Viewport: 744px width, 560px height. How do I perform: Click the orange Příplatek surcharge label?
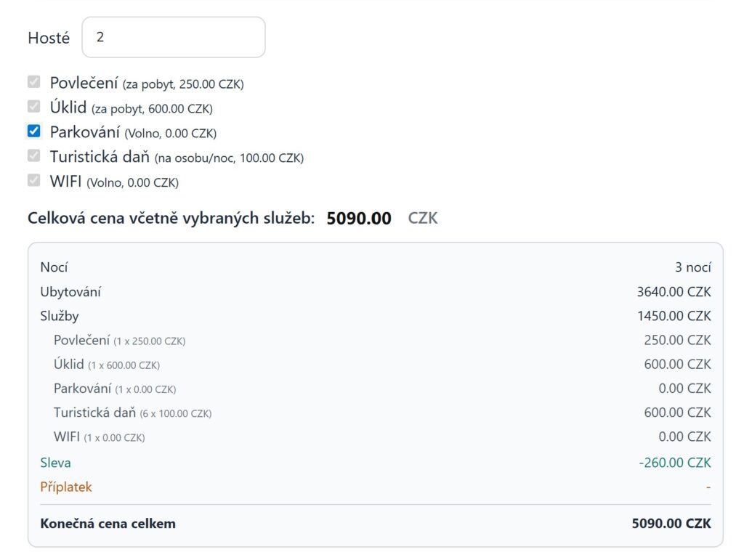[66, 487]
